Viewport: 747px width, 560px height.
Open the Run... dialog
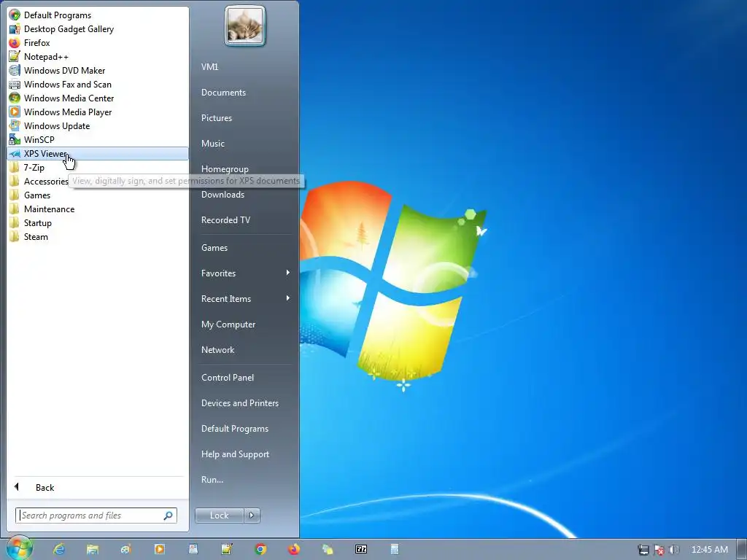click(244, 480)
